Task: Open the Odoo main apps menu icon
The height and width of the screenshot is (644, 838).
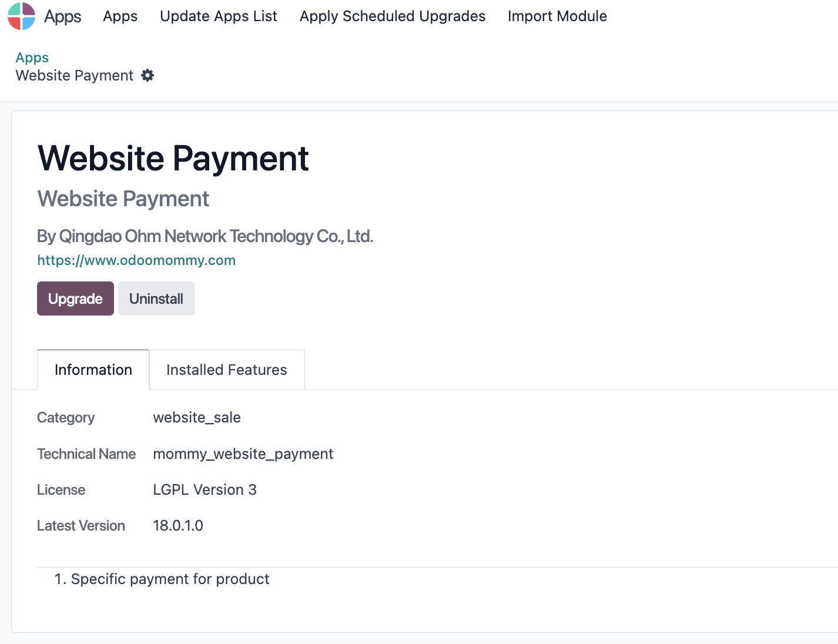Action: click(21, 16)
